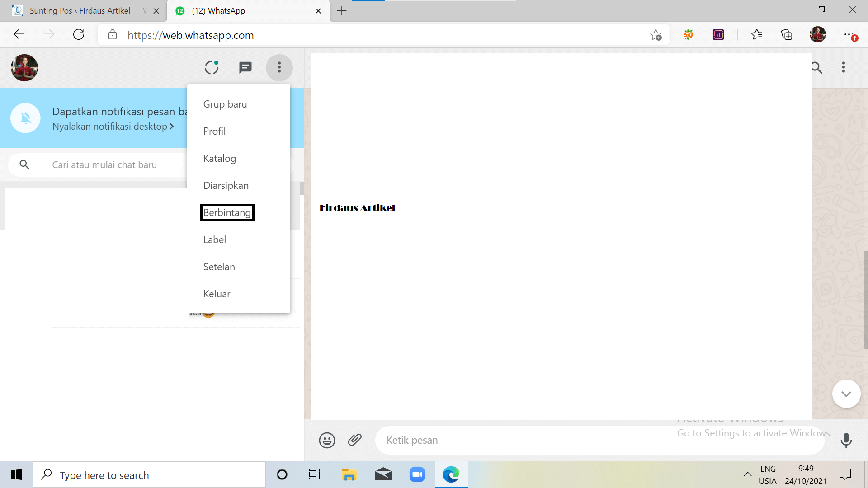Choose Setelan in the dropdown menu
The width and height of the screenshot is (868, 488).
click(219, 267)
